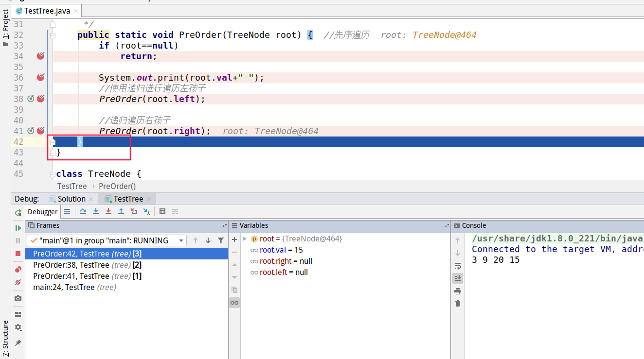Viewport: 644px width, 359px height.
Task: Remove the selected watch with the minus icon
Action: [x=234, y=252]
